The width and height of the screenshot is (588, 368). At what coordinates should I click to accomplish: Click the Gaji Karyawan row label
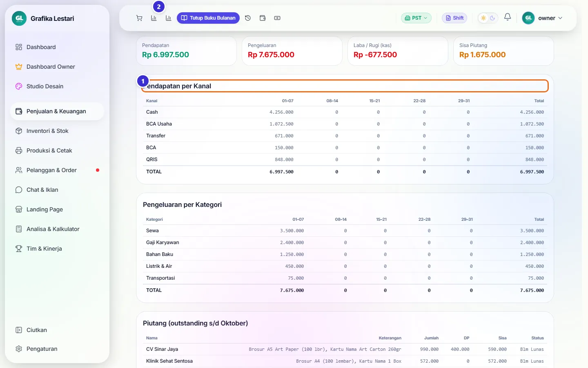click(163, 242)
